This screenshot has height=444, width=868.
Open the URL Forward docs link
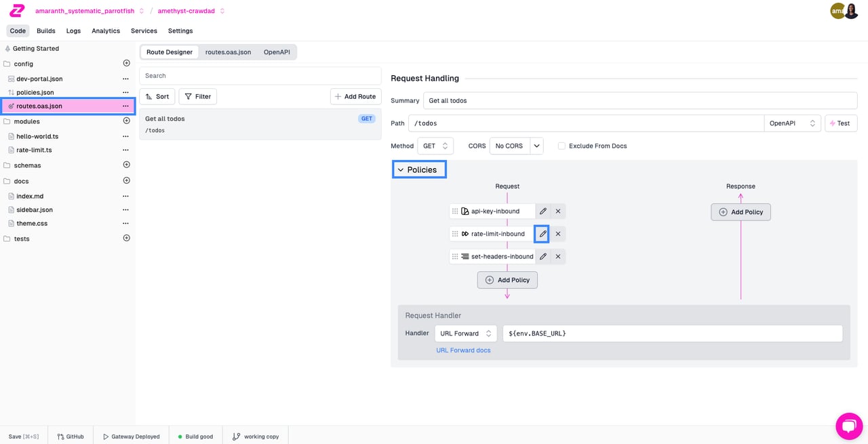click(463, 350)
